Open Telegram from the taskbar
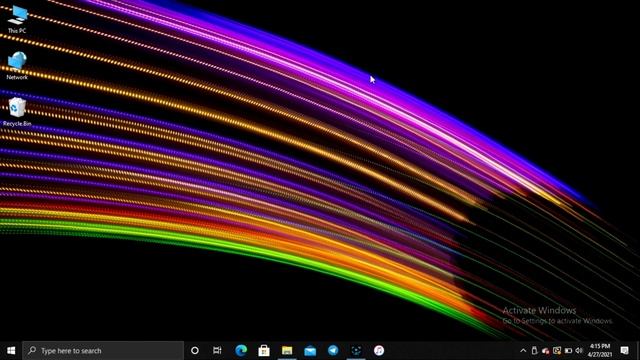This screenshot has width=640, height=360. pos(333,351)
